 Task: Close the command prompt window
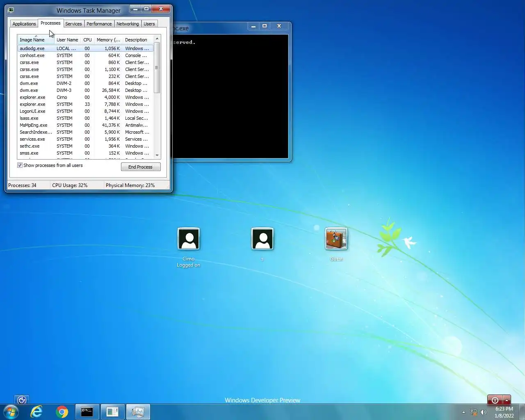pyautogui.click(x=279, y=26)
